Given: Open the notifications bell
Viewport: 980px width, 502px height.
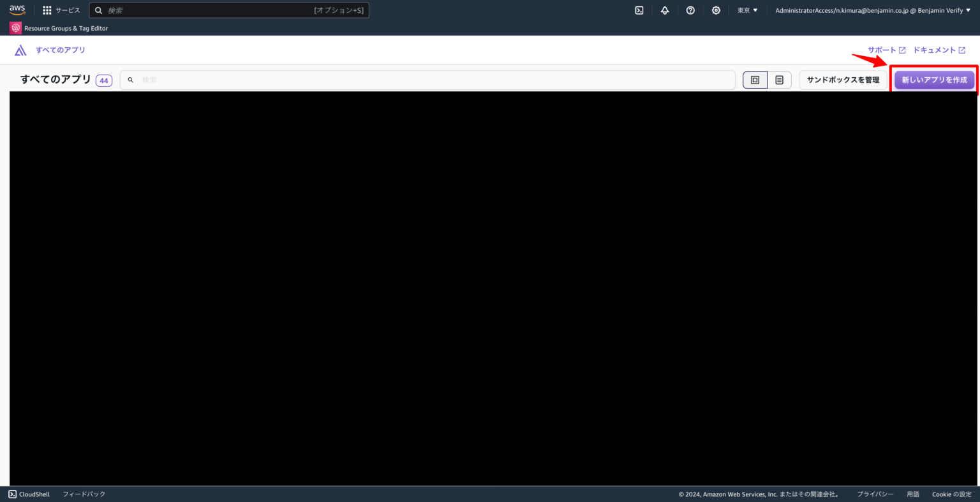Looking at the screenshot, I should 664,10.
